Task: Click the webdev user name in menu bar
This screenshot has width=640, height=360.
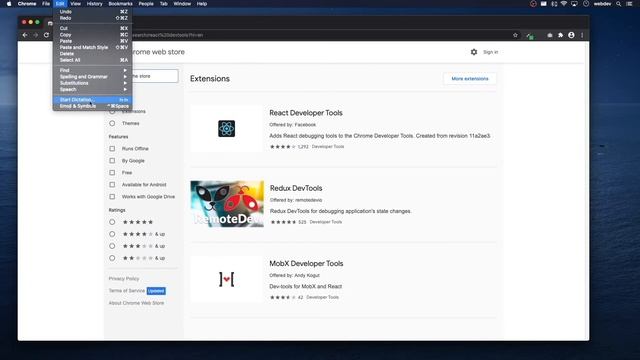Action: pos(602,4)
